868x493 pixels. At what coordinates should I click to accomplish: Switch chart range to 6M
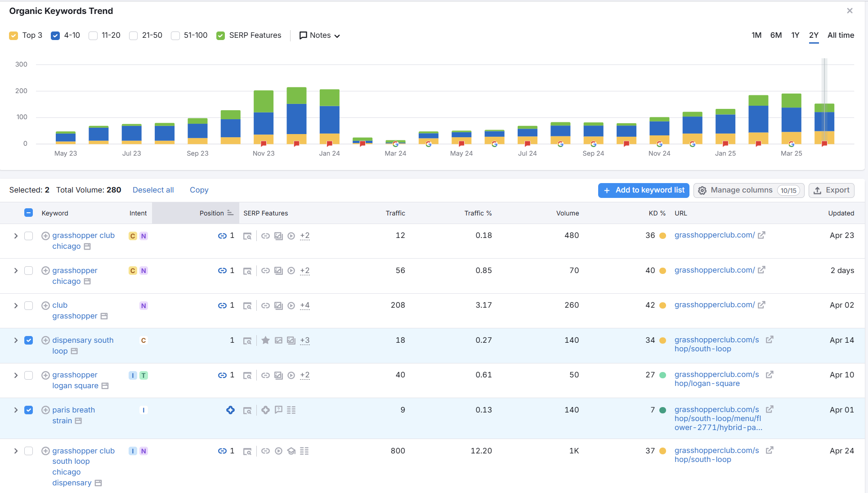click(776, 35)
